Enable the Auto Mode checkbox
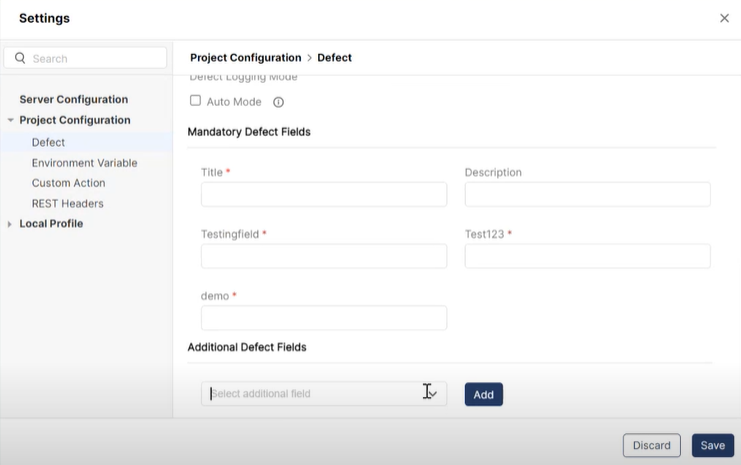This screenshot has width=741, height=465. click(196, 101)
